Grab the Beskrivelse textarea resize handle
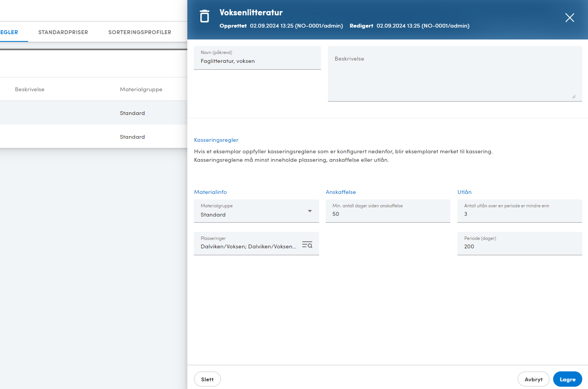This screenshot has width=588, height=389. pos(573,97)
